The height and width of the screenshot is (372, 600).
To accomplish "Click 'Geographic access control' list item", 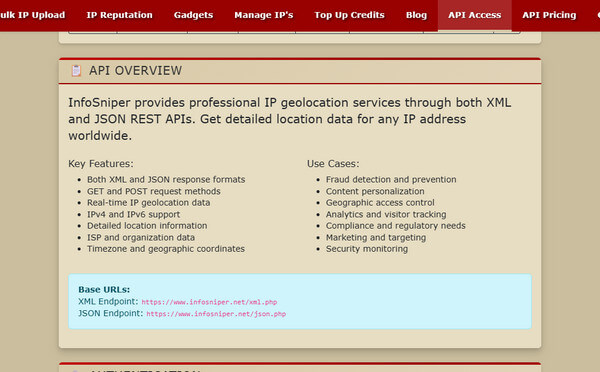I will [x=380, y=202].
